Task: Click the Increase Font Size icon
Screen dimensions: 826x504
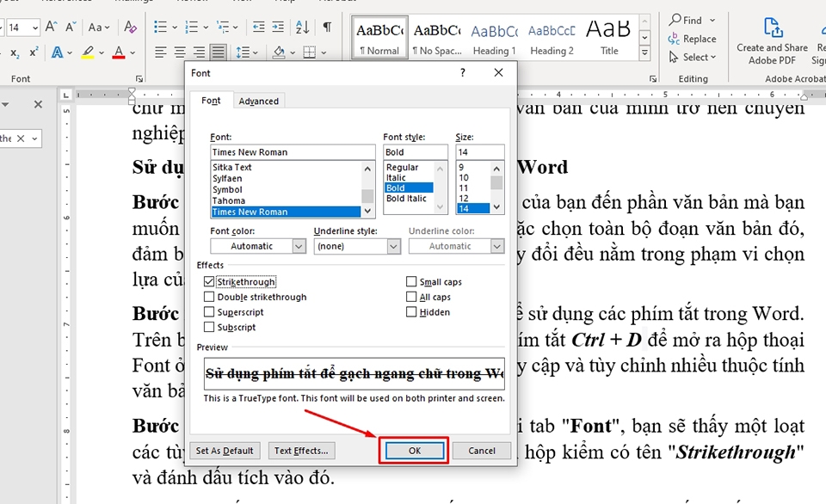Action: [51, 27]
